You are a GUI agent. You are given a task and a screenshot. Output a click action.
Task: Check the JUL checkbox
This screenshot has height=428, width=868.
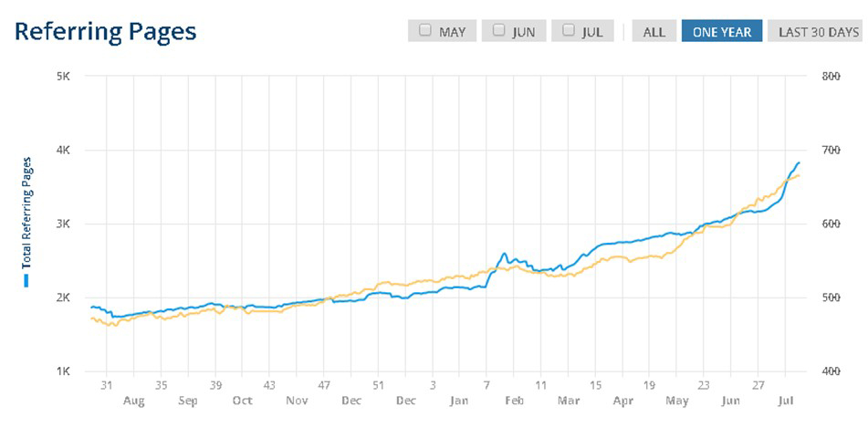click(569, 30)
